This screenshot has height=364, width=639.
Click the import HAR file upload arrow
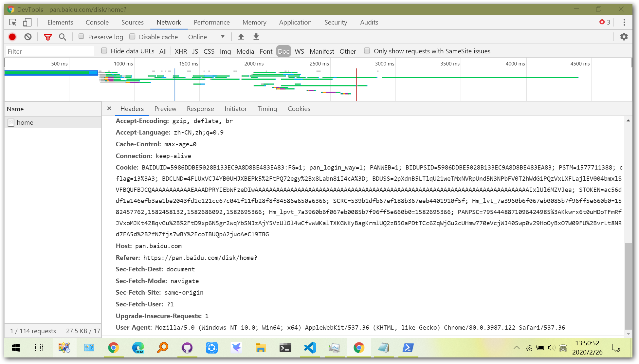pyautogui.click(x=241, y=37)
